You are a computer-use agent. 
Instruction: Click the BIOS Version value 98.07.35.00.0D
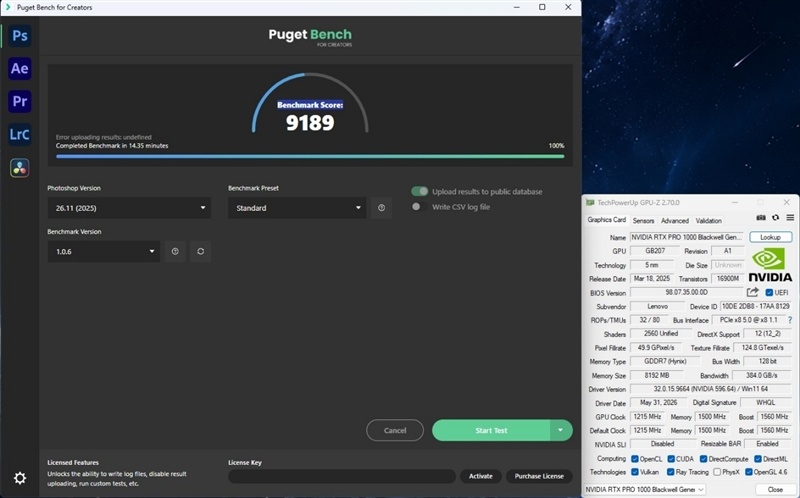pyautogui.click(x=686, y=292)
